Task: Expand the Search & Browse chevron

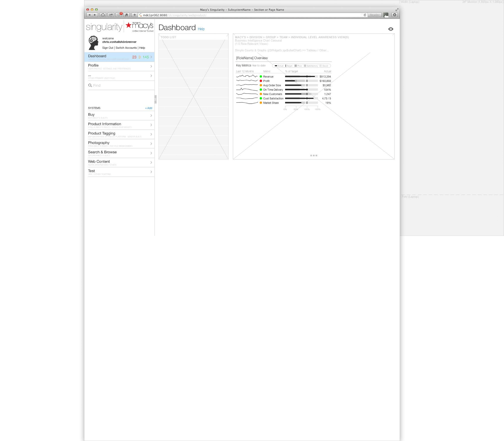Action: [151, 153]
